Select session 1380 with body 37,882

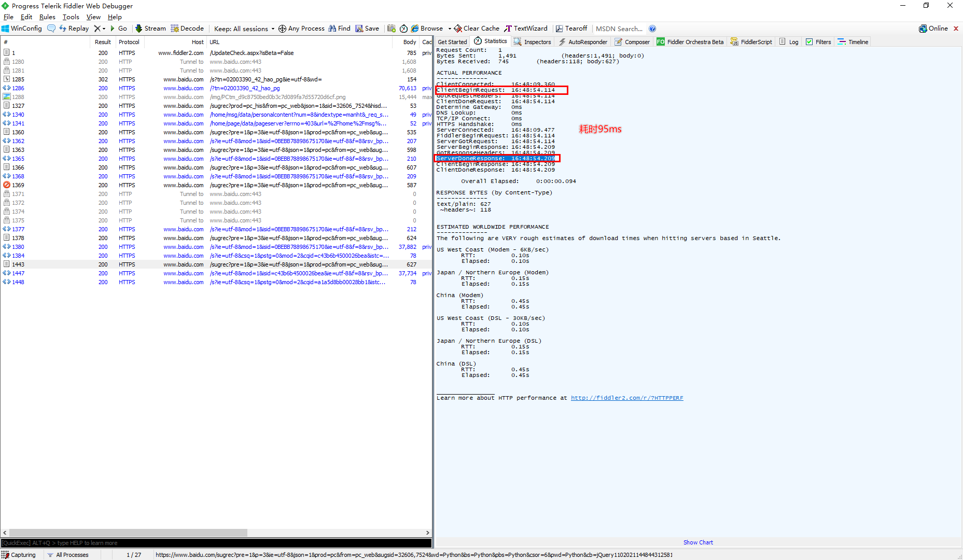pos(216,247)
